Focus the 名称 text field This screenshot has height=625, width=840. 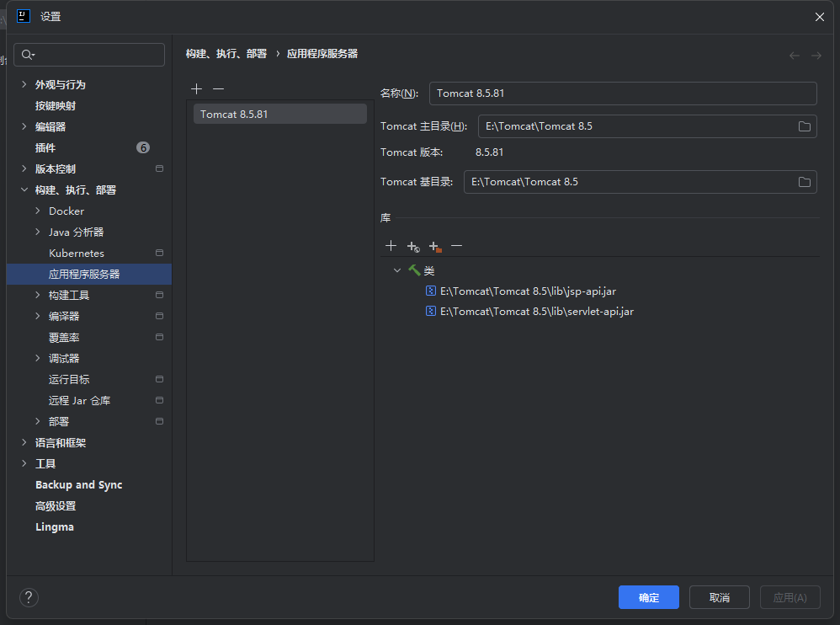click(623, 93)
